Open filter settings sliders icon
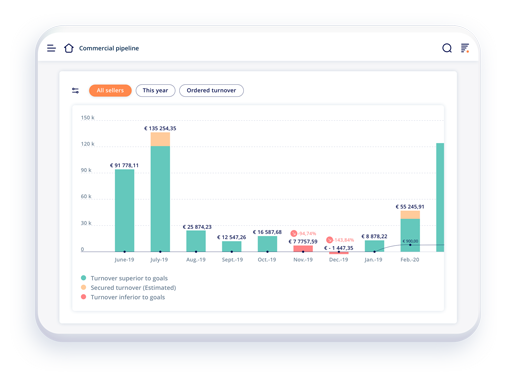Image resolution: width=512 pixels, height=375 pixels. 75,90
